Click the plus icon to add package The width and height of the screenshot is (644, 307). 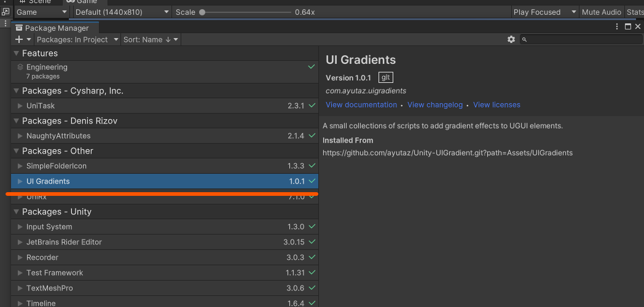click(19, 39)
